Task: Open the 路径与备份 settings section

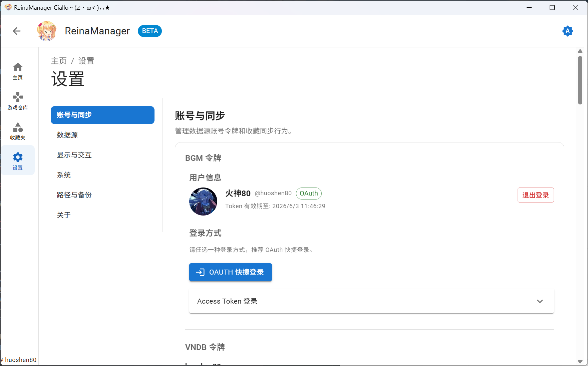Action: 102,195
